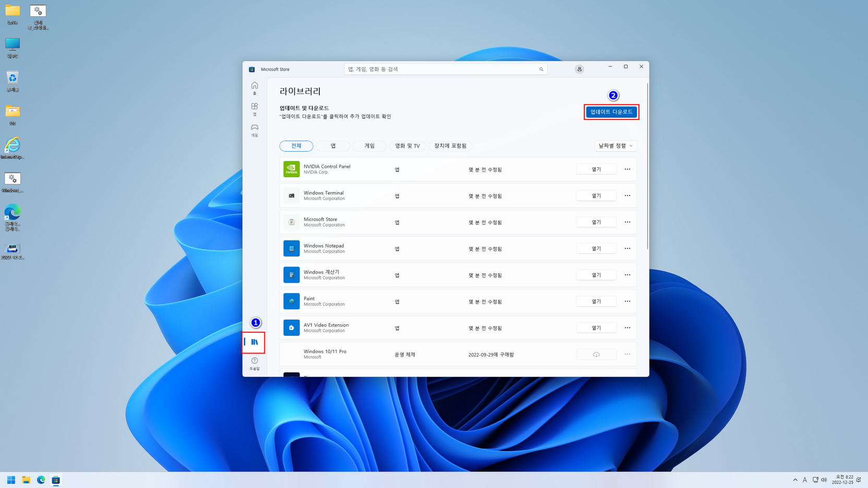Open more options for Windows Notepad
The width and height of the screenshot is (868, 488).
pyautogui.click(x=628, y=248)
